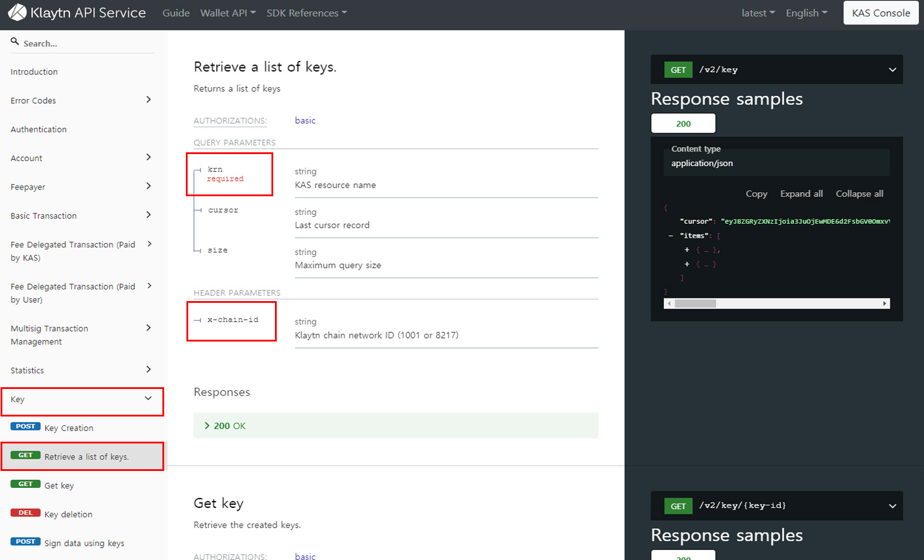This screenshot has height=560, width=924.
Task: Click POST badge beside Sign data using keys
Action: pyautogui.click(x=25, y=541)
